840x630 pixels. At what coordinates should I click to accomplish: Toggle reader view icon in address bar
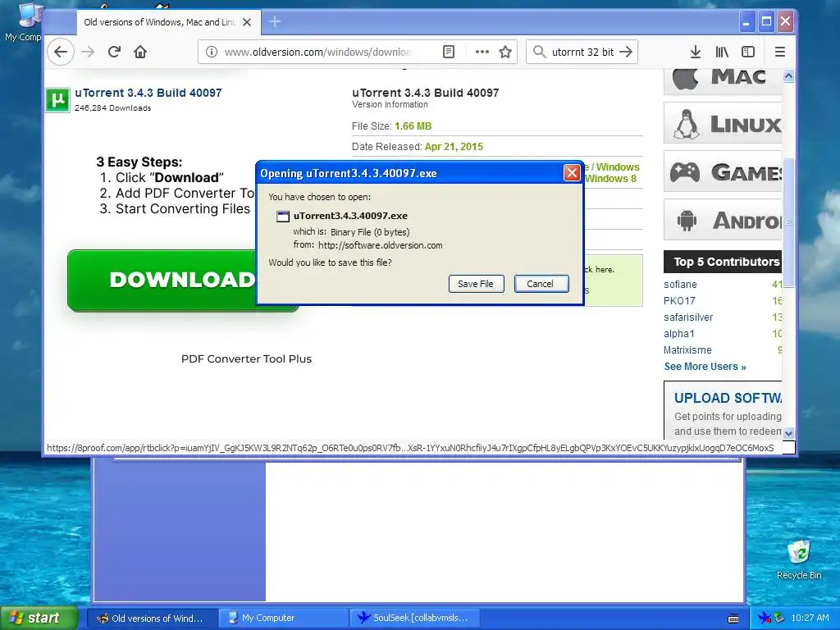click(449, 52)
